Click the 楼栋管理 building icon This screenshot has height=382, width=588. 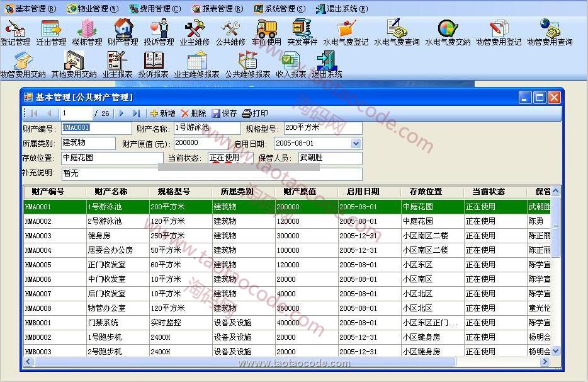87,30
